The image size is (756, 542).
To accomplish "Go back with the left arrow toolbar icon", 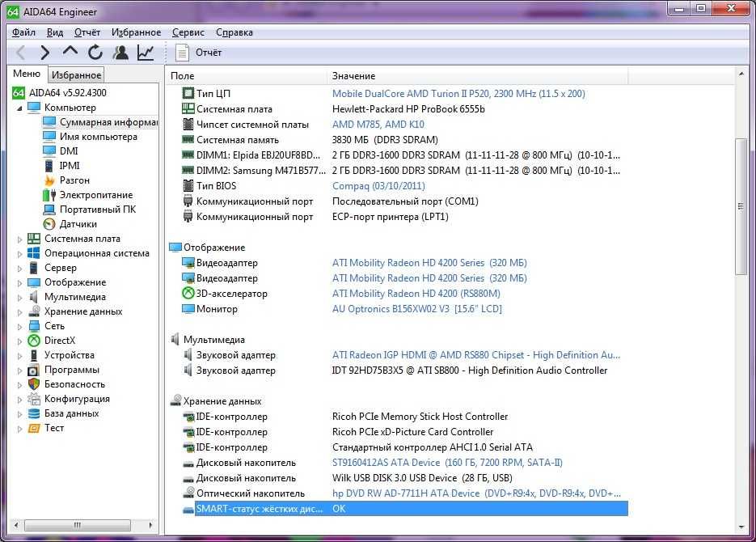I will [21, 52].
